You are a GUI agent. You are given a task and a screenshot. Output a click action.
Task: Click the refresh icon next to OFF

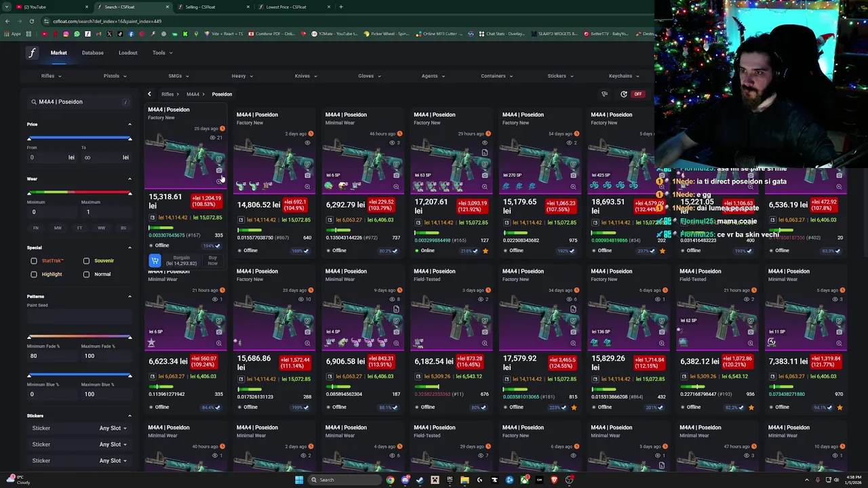pyautogui.click(x=624, y=94)
